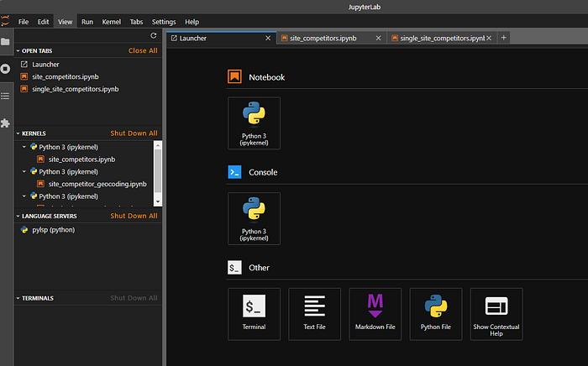Viewport: 588px width, 366px height.
Task: Collapse the Language Servers section
Action: [18, 216]
